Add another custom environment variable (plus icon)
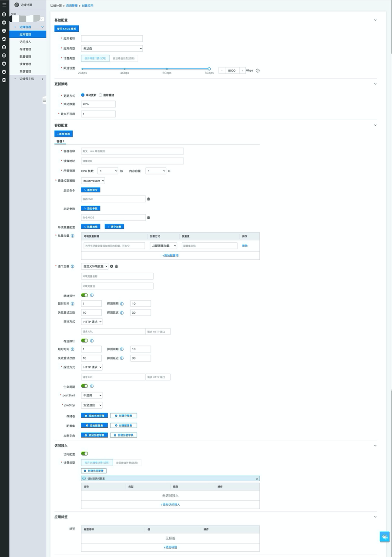 click(x=111, y=266)
